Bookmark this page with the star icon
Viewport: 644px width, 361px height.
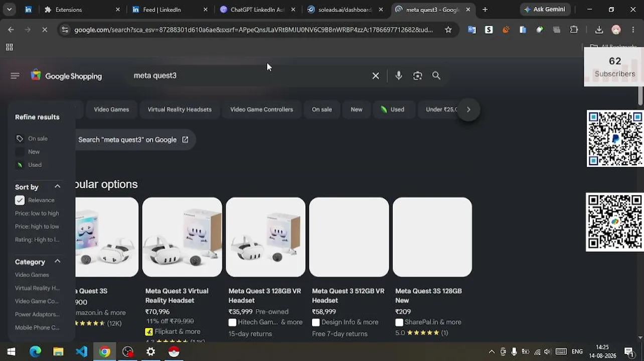coord(448,30)
